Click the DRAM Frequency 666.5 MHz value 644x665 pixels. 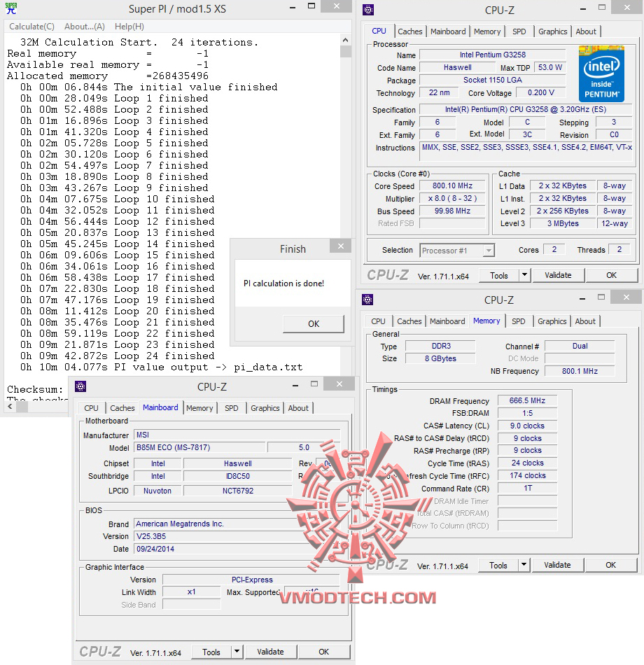(x=527, y=400)
